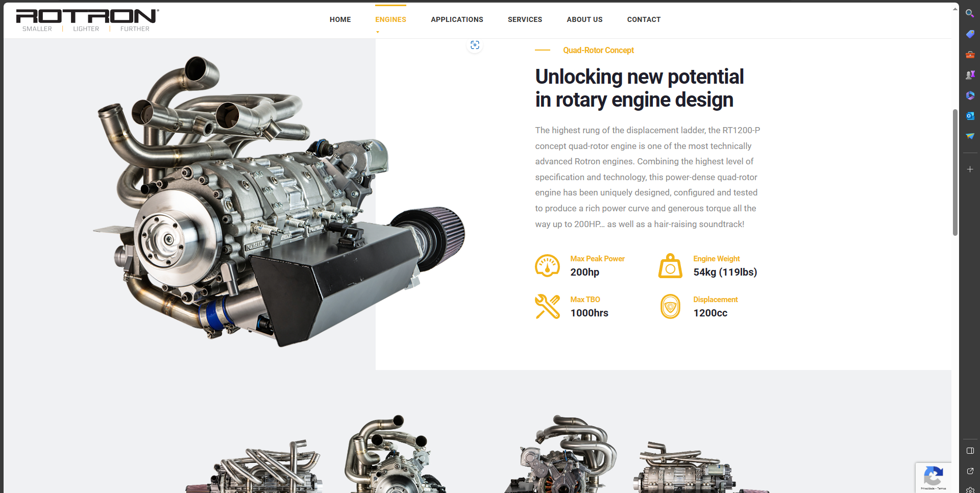The height and width of the screenshot is (493, 980).
Task: Click the Engine Weight icon
Action: (670, 266)
